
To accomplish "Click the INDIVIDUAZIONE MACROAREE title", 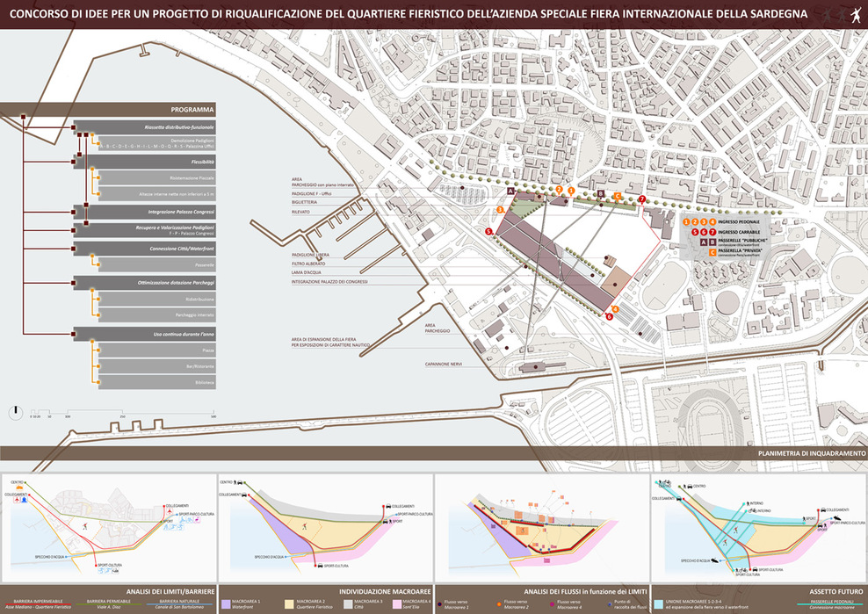I will 386,592.
